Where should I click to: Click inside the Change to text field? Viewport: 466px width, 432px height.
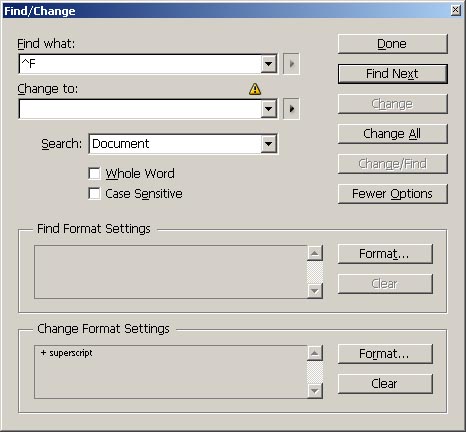pos(140,109)
